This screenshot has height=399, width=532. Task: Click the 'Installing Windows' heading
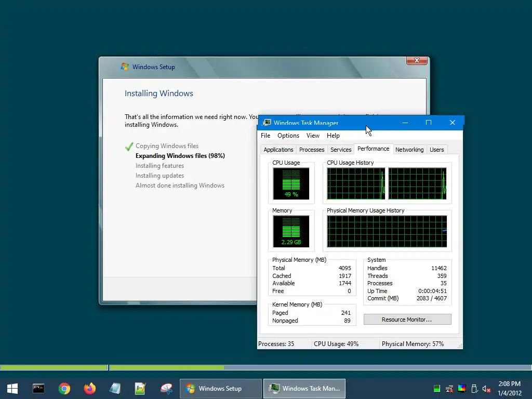(x=159, y=94)
